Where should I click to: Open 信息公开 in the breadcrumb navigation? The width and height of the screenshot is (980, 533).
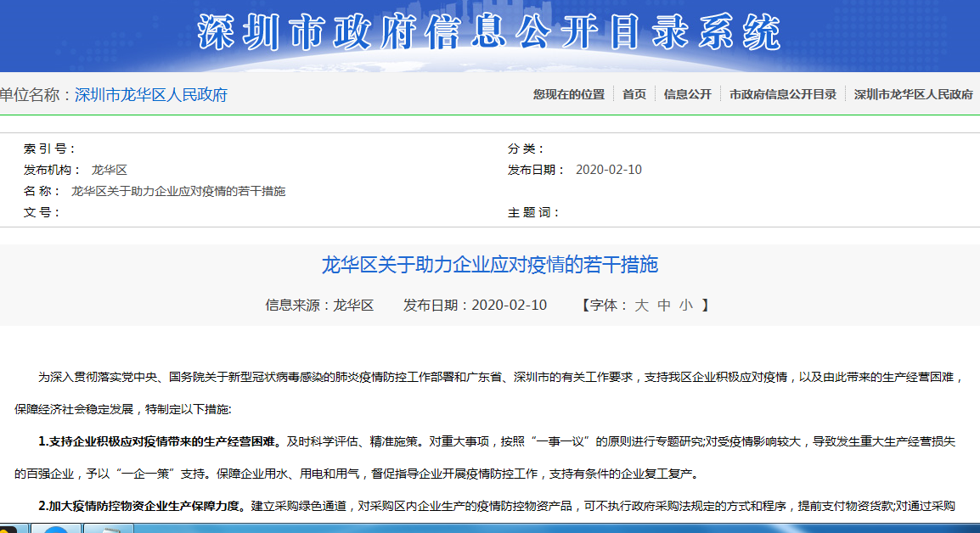(687, 94)
